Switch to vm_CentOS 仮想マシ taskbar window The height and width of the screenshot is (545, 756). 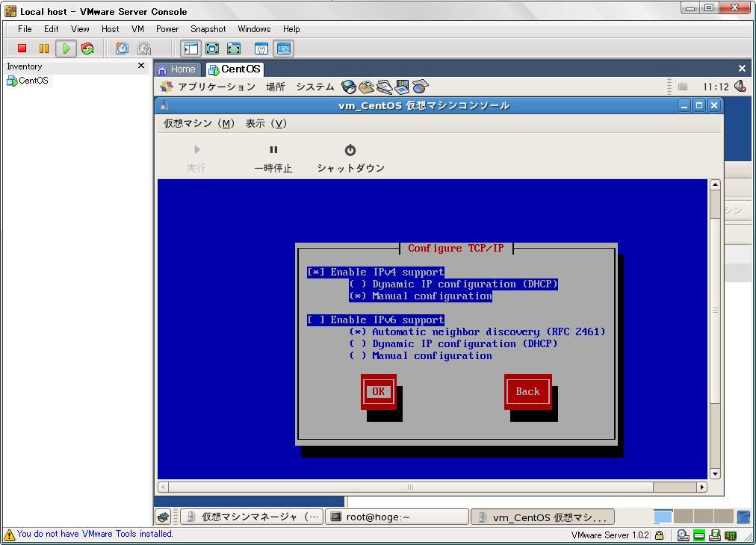click(x=542, y=517)
